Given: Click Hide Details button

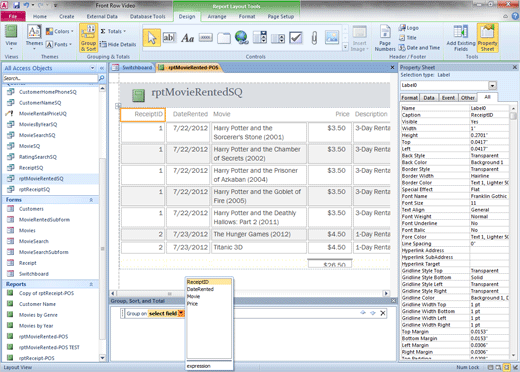Looking at the screenshot, I should coord(118,44).
